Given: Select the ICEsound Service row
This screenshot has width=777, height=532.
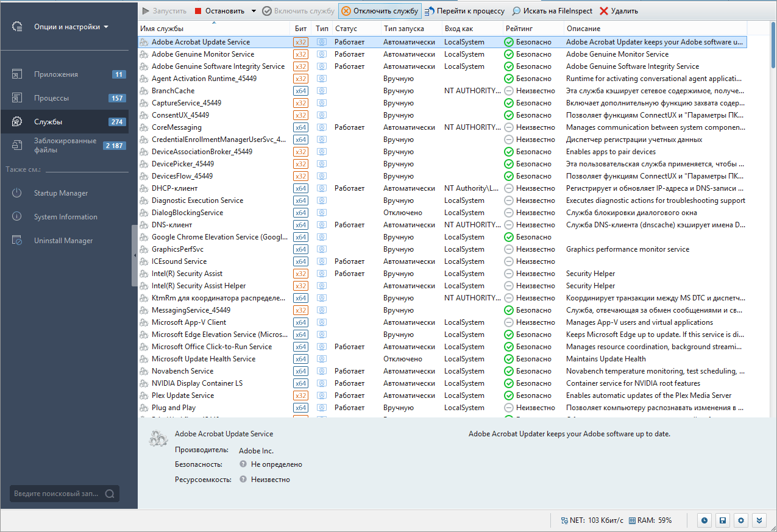Looking at the screenshot, I should [x=442, y=261].
